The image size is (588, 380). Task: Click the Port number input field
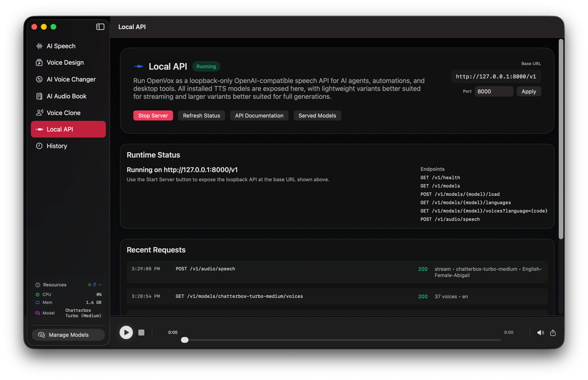494,91
